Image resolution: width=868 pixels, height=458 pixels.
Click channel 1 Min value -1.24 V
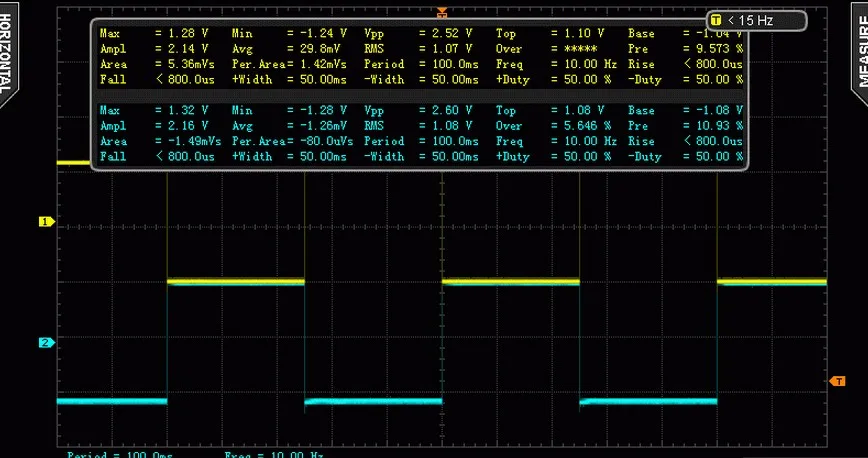(x=324, y=33)
